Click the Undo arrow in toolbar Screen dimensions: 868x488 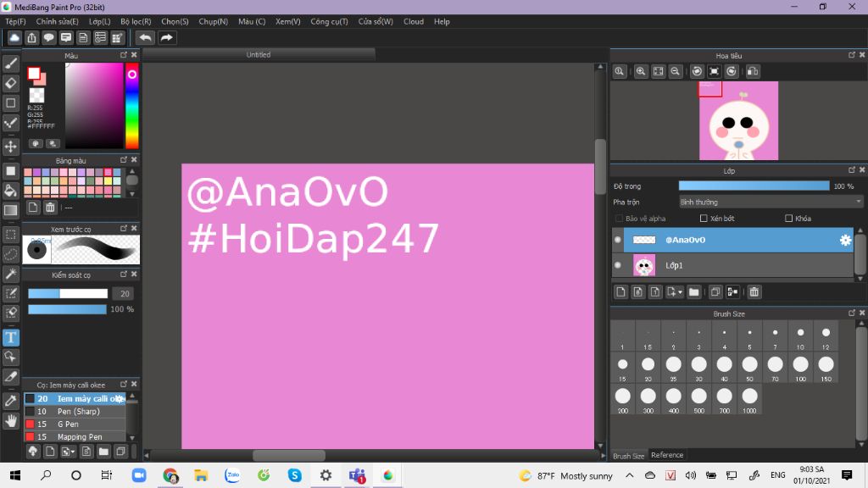pyautogui.click(x=145, y=37)
